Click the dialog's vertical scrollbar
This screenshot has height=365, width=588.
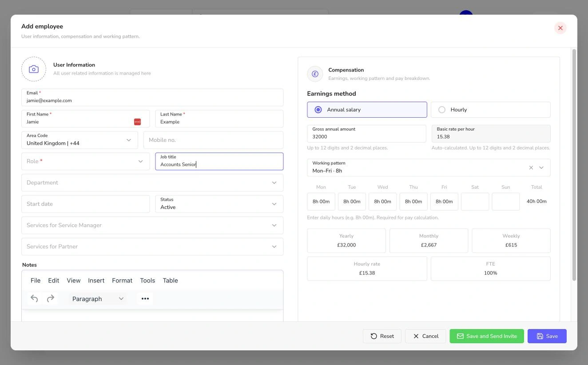[574, 165]
